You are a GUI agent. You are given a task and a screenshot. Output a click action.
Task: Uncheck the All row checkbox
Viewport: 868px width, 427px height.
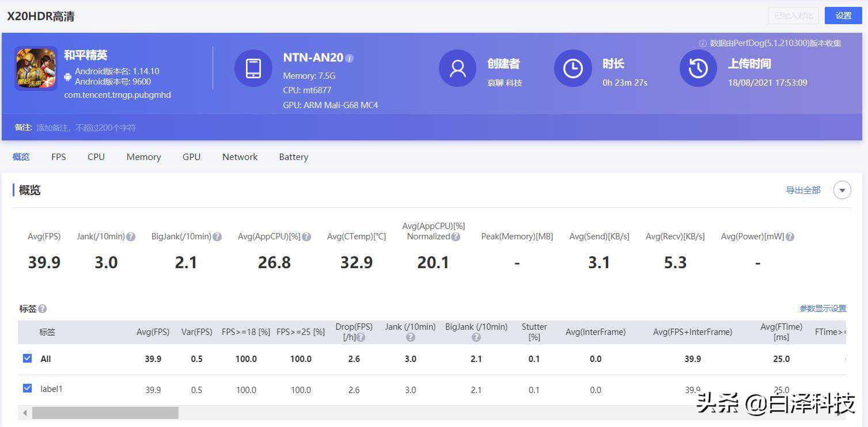(x=27, y=359)
